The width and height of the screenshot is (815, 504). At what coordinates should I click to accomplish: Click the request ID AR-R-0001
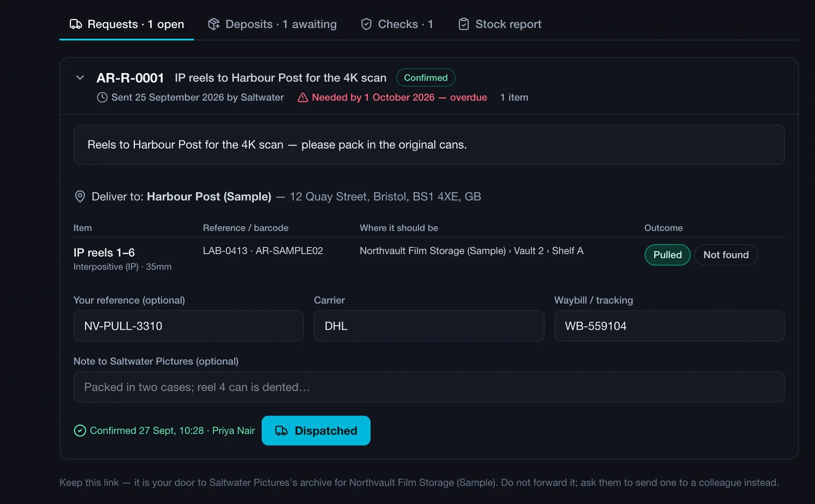pyautogui.click(x=130, y=78)
